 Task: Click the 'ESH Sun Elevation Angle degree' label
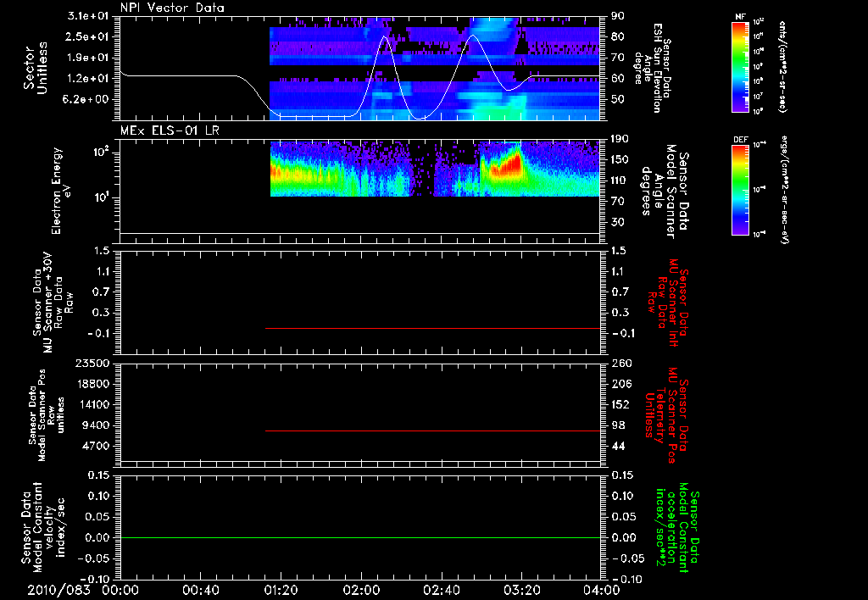[654, 68]
